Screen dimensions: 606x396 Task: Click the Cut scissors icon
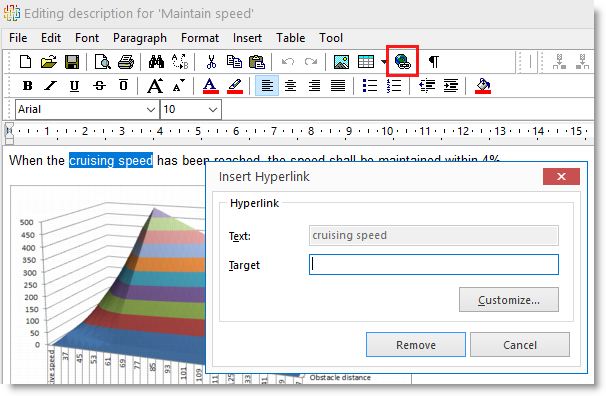[211, 62]
